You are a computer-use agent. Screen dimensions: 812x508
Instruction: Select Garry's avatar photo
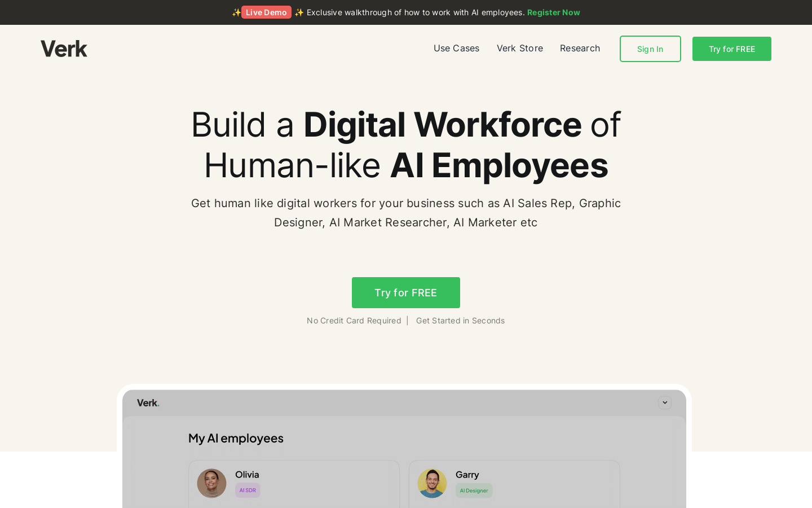pos(432,483)
